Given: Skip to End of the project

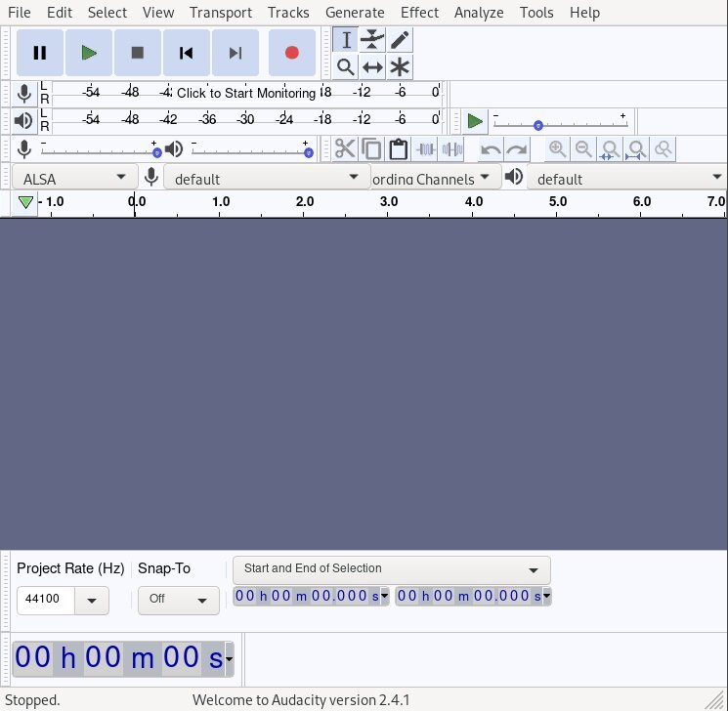Looking at the screenshot, I should [x=236, y=53].
